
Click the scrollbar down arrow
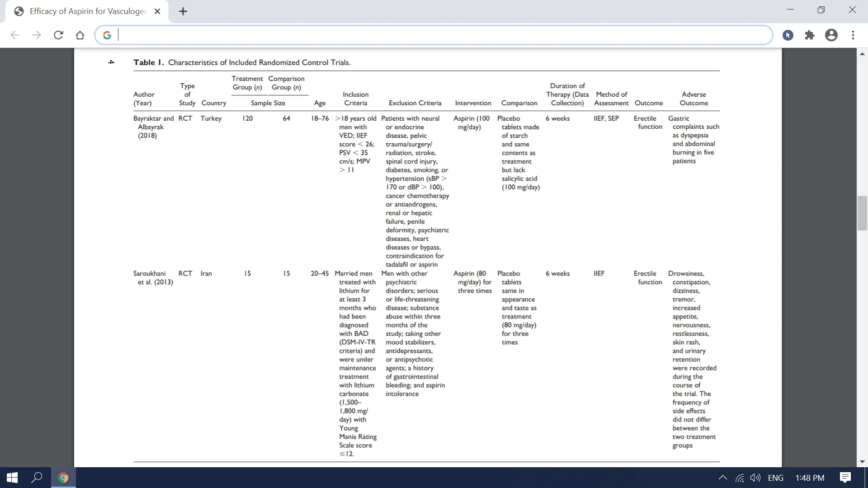pos(863,462)
